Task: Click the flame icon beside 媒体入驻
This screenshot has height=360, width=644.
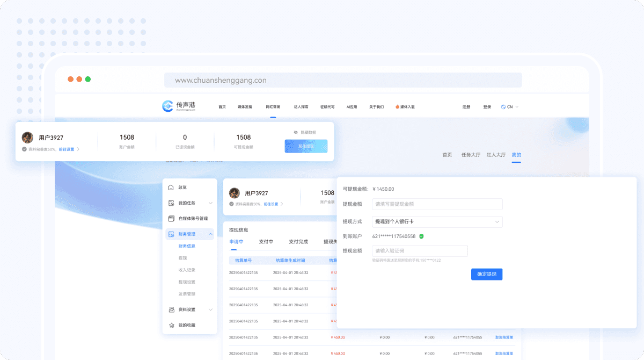Action: click(397, 107)
